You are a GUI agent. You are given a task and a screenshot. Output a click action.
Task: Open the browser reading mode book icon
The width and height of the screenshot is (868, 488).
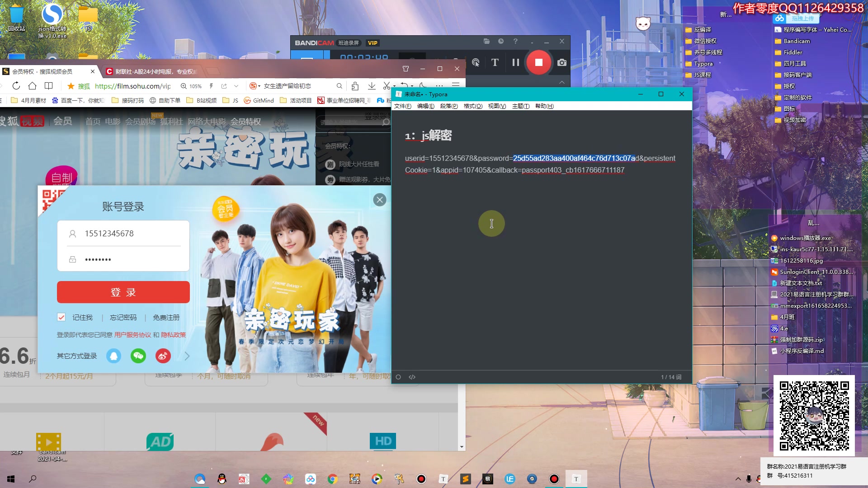pos(49,86)
